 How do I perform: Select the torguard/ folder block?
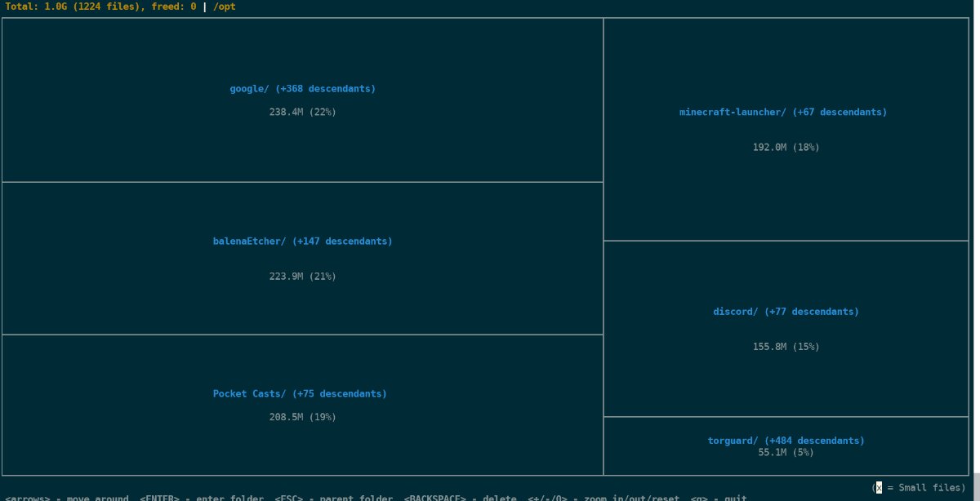(x=786, y=446)
